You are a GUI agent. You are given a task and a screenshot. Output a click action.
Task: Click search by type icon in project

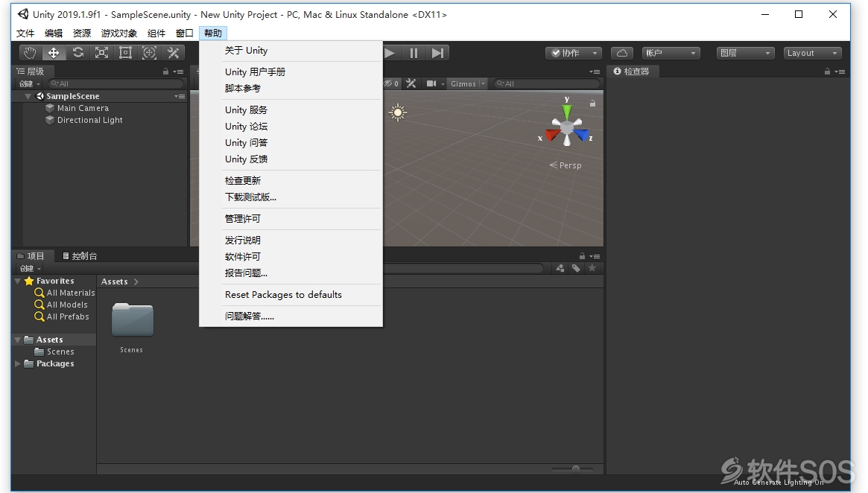click(560, 268)
